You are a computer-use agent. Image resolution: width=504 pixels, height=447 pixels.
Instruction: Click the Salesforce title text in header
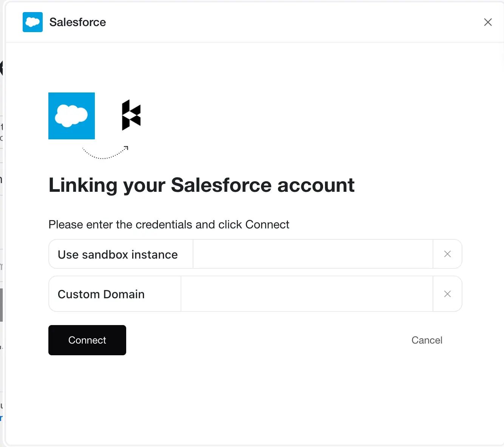point(77,22)
